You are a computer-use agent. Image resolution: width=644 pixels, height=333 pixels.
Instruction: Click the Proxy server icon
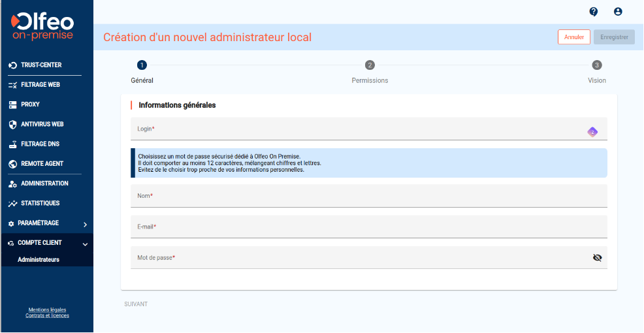pos(12,104)
